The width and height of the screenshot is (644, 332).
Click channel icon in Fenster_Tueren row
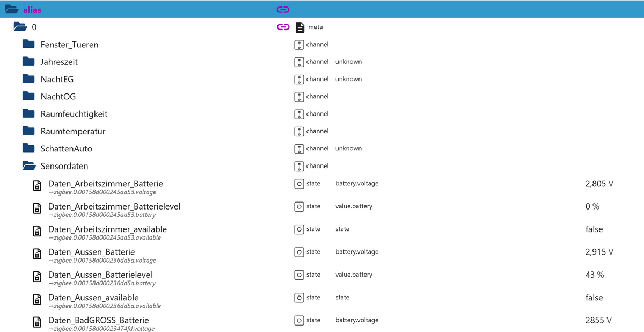[299, 45]
